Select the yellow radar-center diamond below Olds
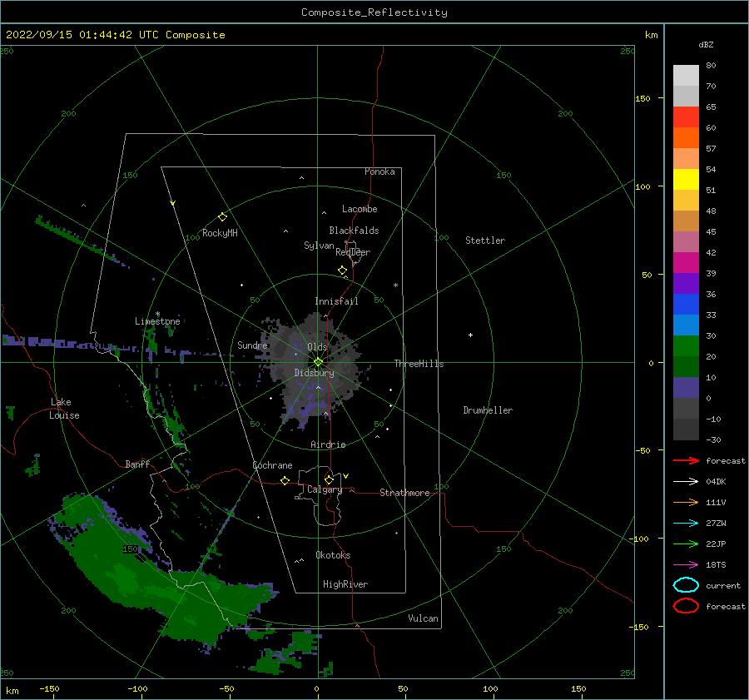The height and width of the screenshot is (700, 749). click(x=318, y=362)
